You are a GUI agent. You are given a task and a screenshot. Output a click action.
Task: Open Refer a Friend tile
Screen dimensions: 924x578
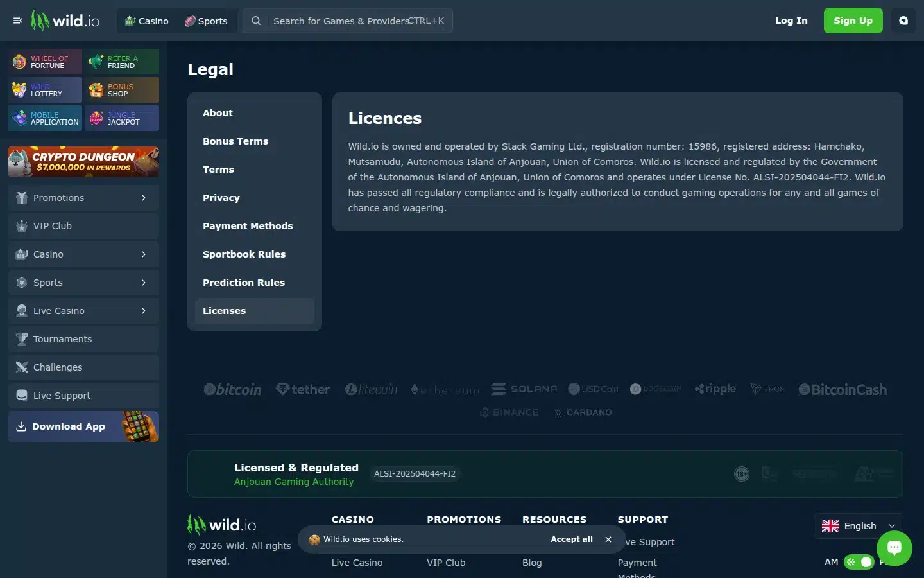click(x=122, y=62)
